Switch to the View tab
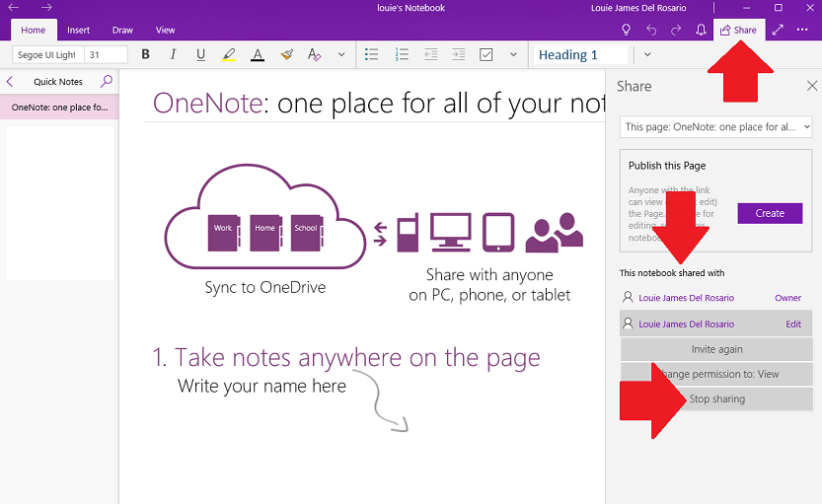The width and height of the screenshot is (822, 504). (165, 30)
